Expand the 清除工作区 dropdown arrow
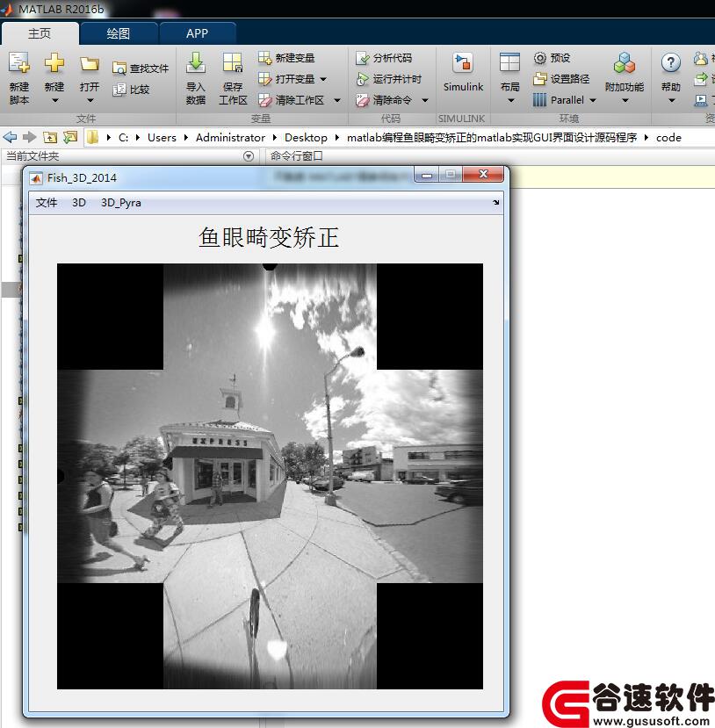 point(337,100)
